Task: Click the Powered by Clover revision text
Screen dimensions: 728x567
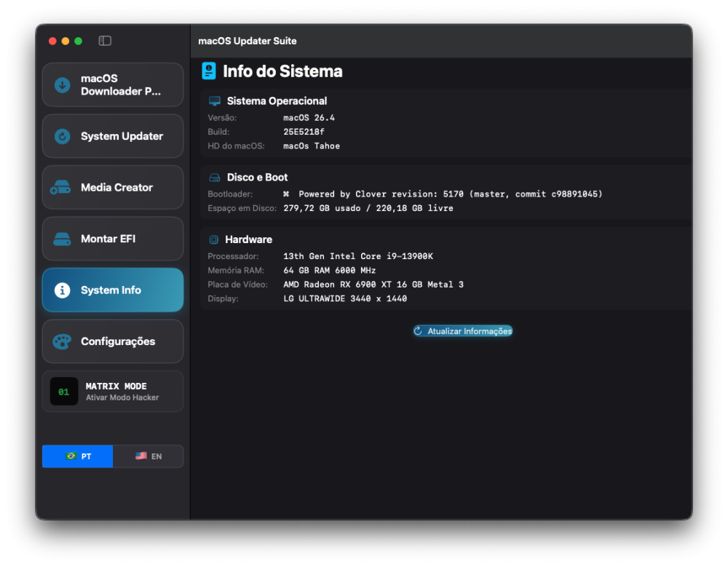Action: coord(451,194)
